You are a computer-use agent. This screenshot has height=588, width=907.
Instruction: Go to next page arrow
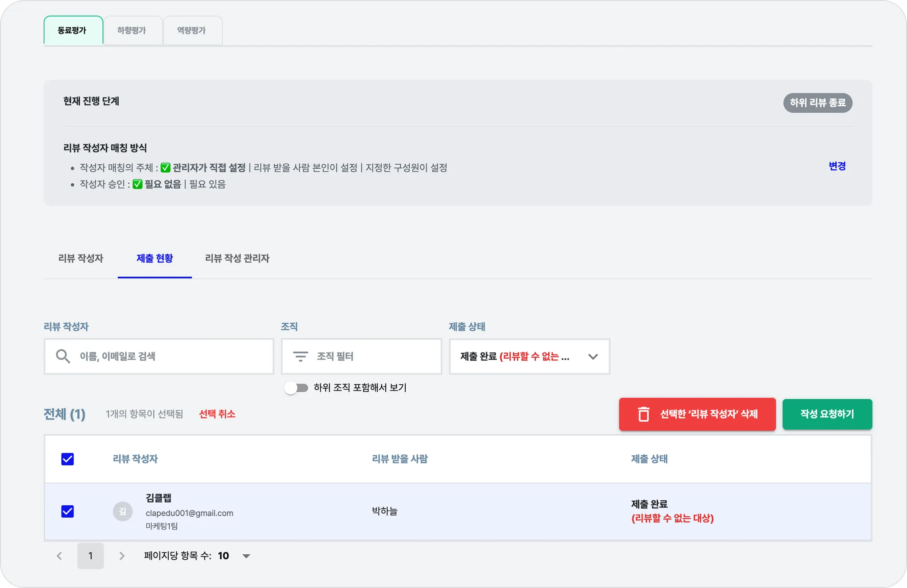tap(122, 556)
